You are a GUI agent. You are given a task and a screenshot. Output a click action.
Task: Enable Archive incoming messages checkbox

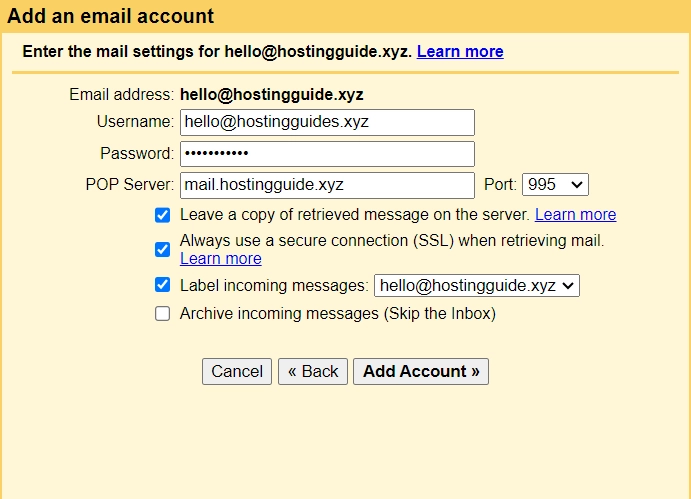(162, 314)
